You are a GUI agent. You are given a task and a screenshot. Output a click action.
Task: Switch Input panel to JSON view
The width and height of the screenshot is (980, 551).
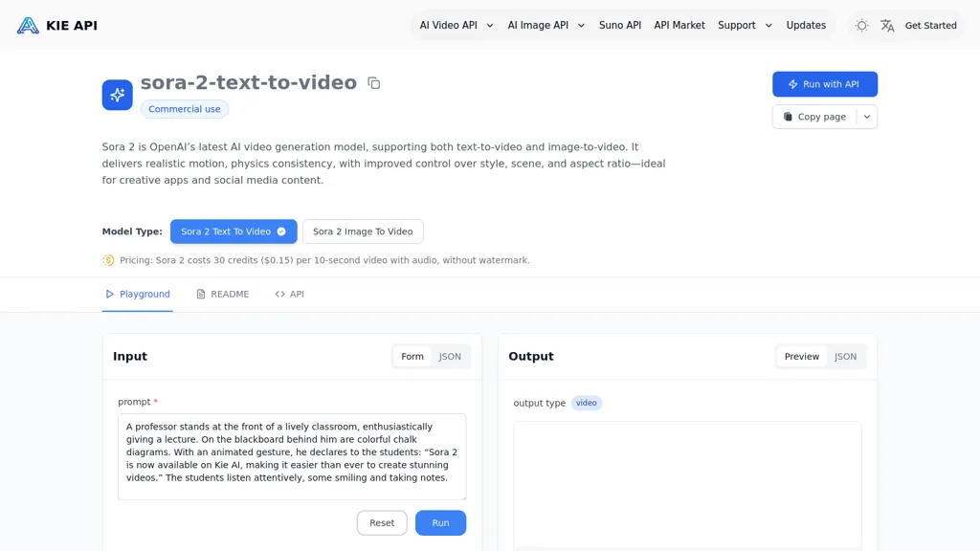450,357
